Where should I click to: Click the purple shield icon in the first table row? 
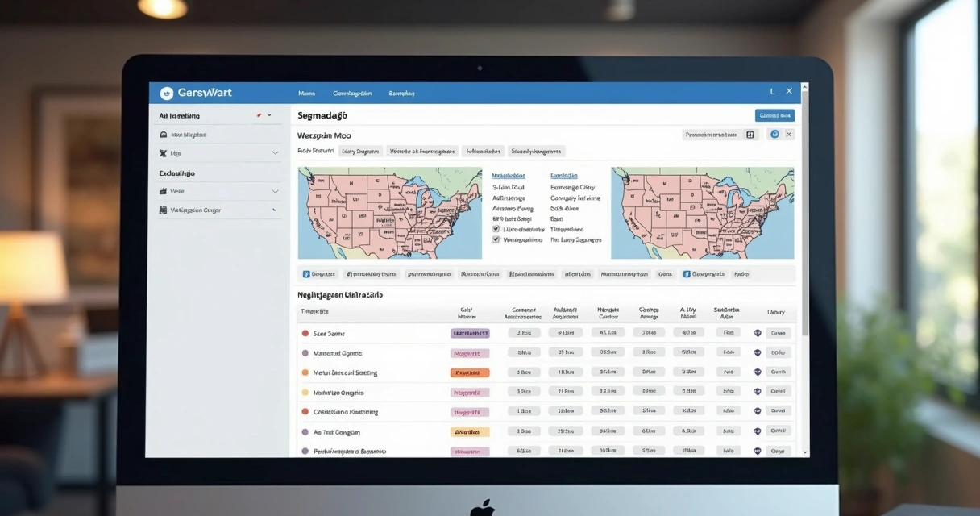[x=757, y=333]
